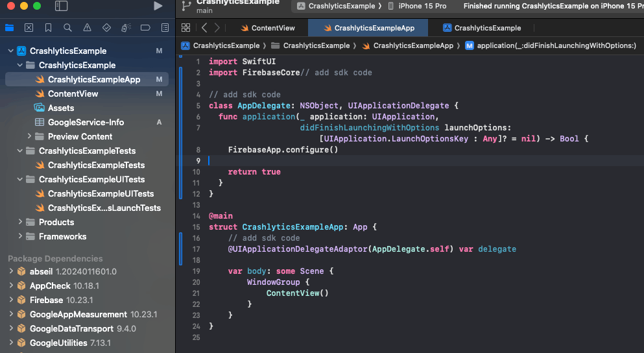Image resolution: width=644 pixels, height=353 pixels.
Task: Choose the iPhone 15 Pro run destination
Action: point(417,6)
